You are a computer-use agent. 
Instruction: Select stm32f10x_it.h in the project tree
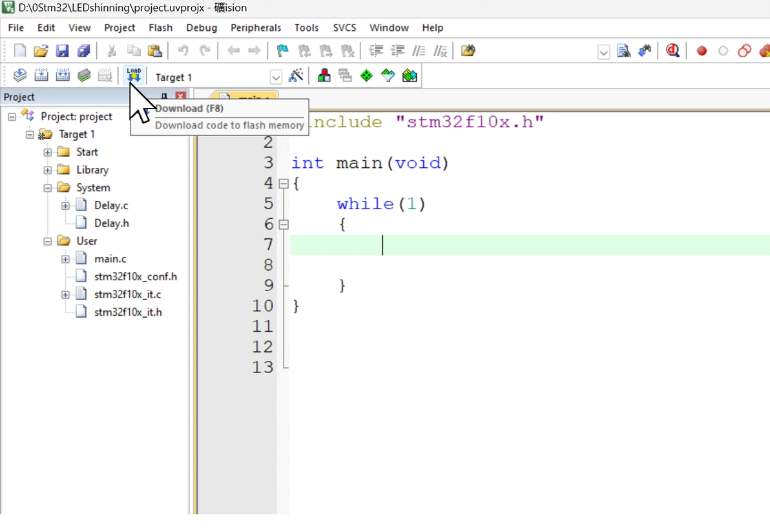(128, 312)
